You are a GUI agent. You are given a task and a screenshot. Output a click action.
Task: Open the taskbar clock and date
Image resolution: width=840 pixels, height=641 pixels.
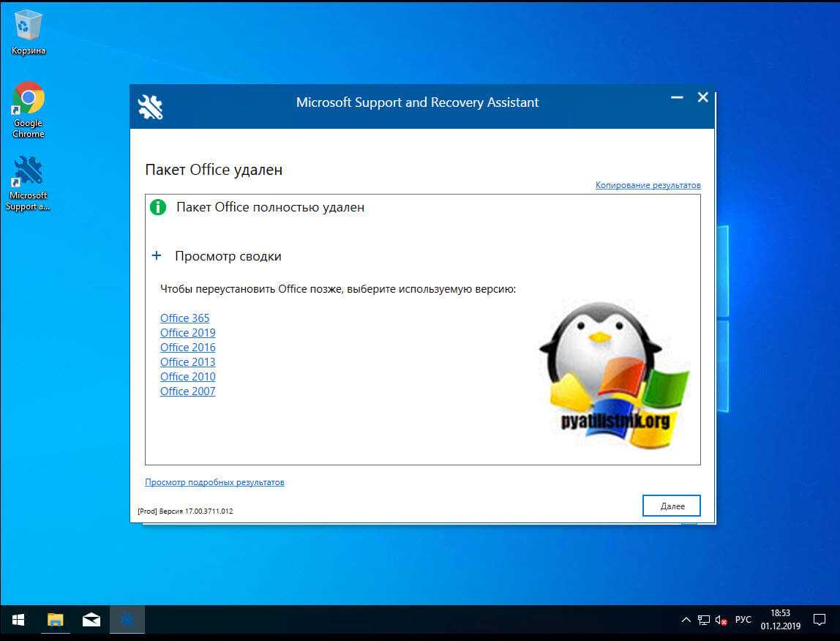[x=780, y=620]
